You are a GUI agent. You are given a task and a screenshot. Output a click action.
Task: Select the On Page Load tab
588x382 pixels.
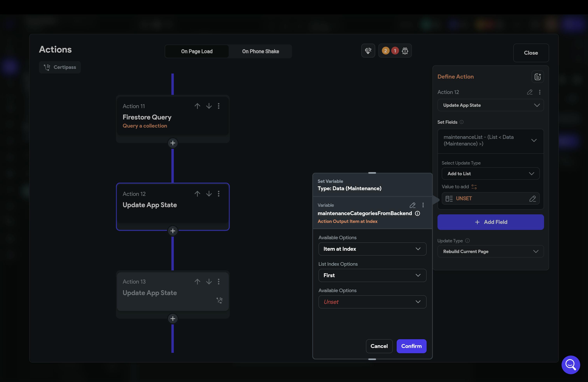pyautogui.click(x=197, y=51)
